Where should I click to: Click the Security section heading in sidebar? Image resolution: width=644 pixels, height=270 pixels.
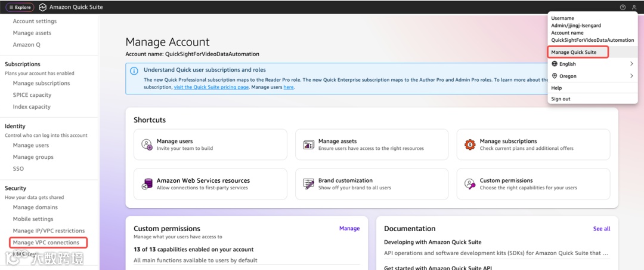(x=16, y=188)
